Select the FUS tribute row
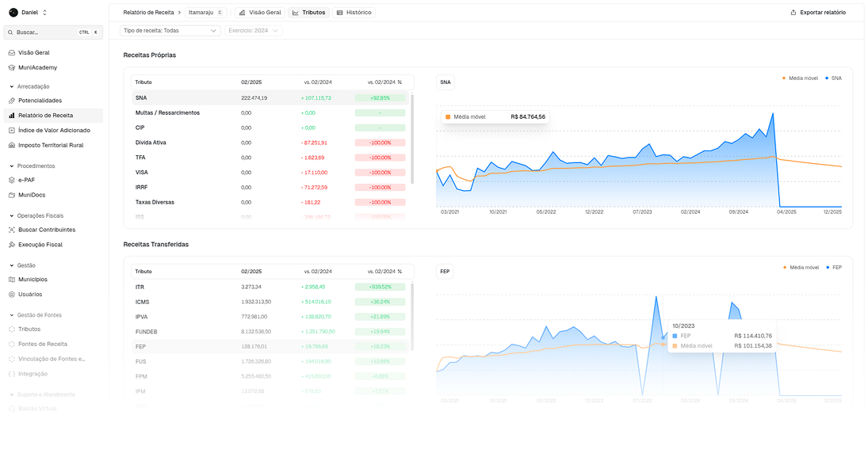Image resolution: width=868 pixels, height=449 pixels. pos(270,362)
